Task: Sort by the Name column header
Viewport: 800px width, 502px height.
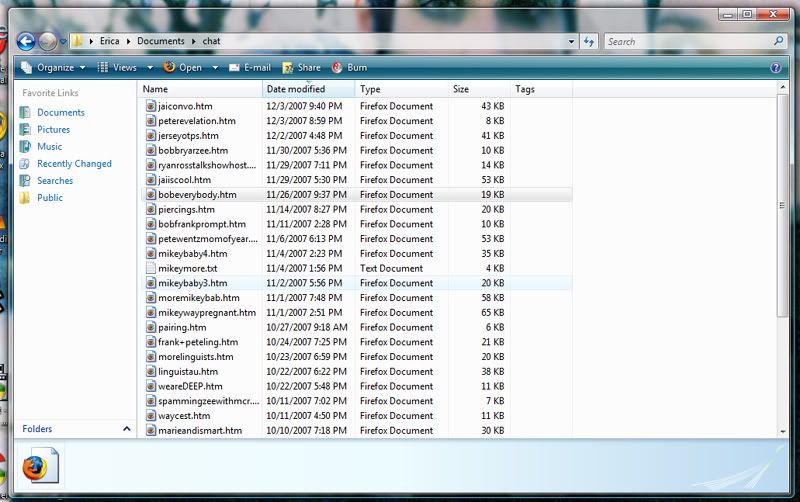Action: click(x=200, y=89)
